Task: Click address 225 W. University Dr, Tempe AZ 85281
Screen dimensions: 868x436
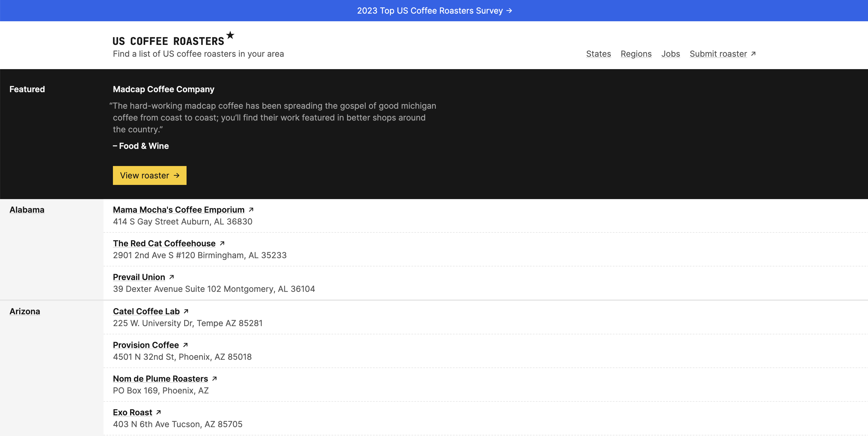Action: click(188, 323)
